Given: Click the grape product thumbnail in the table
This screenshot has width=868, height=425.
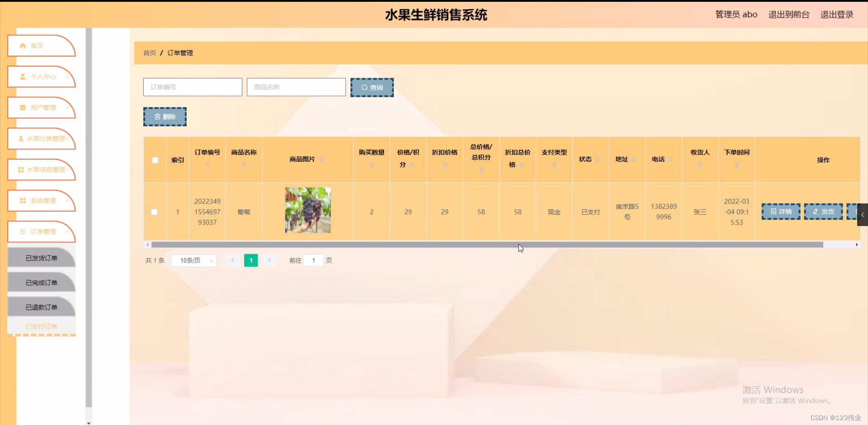Looking at the screenshot, I should point(307,210).
